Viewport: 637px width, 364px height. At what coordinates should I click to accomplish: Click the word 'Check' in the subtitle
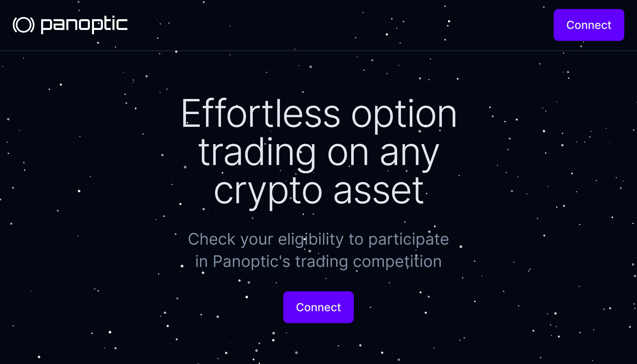click(212, 239)
